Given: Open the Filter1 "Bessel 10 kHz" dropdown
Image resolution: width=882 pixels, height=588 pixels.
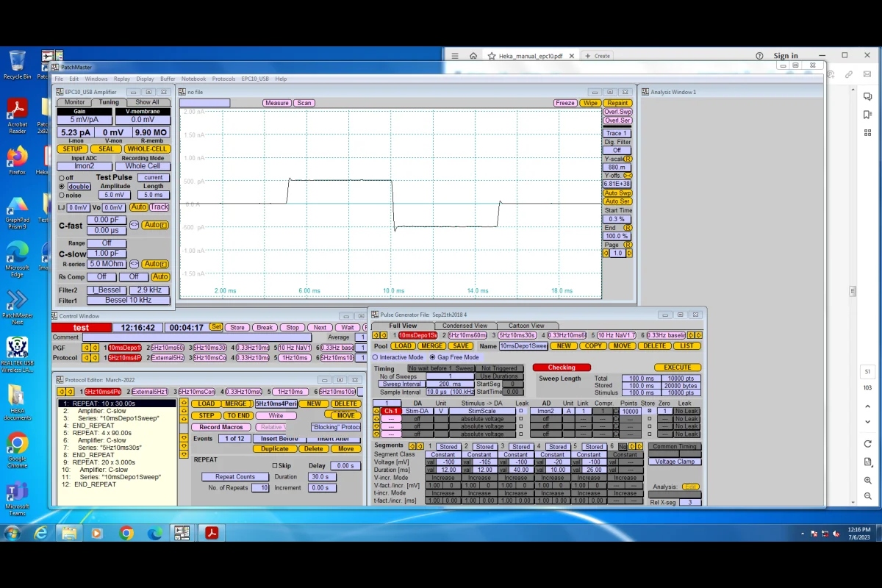Looking at the screenshot, I should point(128,301).
